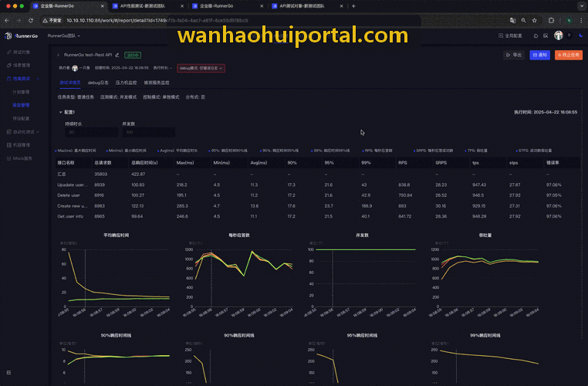588x386 pixels.
Task: Collapse the 配置1 section
Action: 61,112
